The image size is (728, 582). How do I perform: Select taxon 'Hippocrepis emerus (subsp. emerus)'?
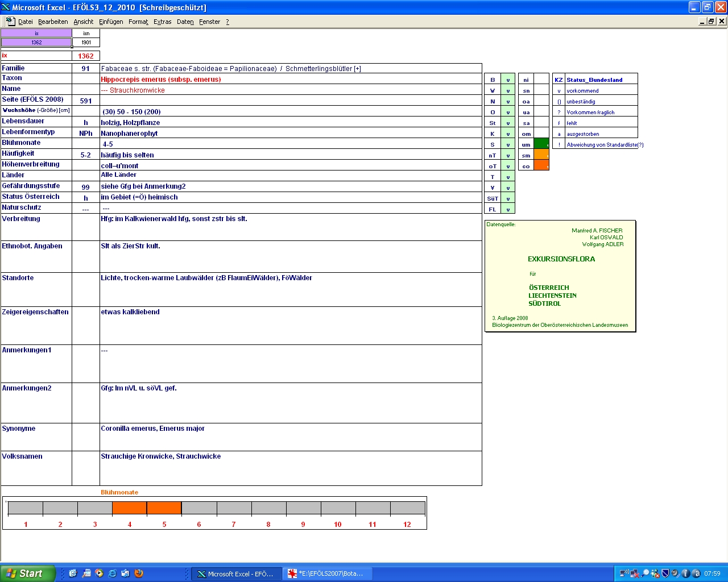[x=291, y=79]
